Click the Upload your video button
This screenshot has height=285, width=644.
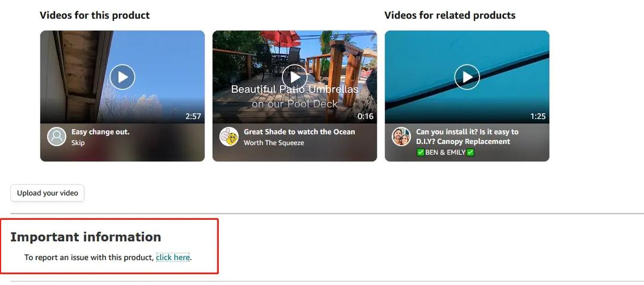coord(47,193)
